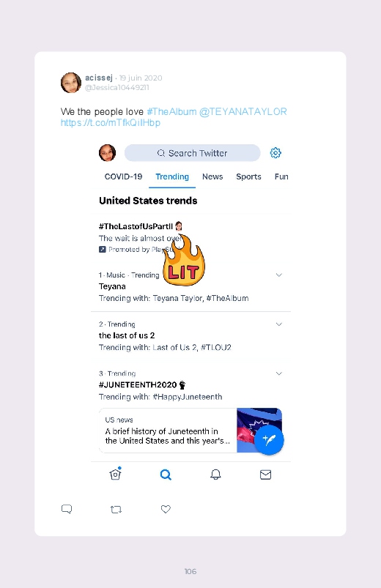Switch to the News tab
This screenshot has height=588, width=381.
click(x=212, y=176)
